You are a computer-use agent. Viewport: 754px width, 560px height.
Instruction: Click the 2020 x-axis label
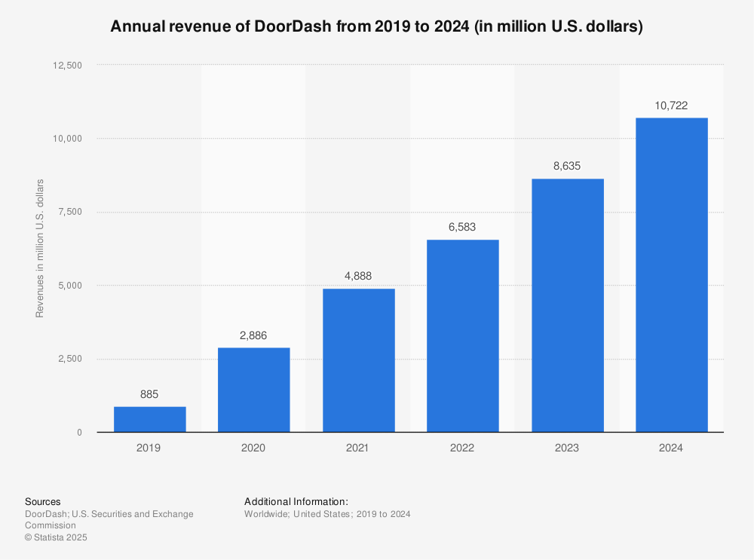pyautogui.click(x=253, y=448)
